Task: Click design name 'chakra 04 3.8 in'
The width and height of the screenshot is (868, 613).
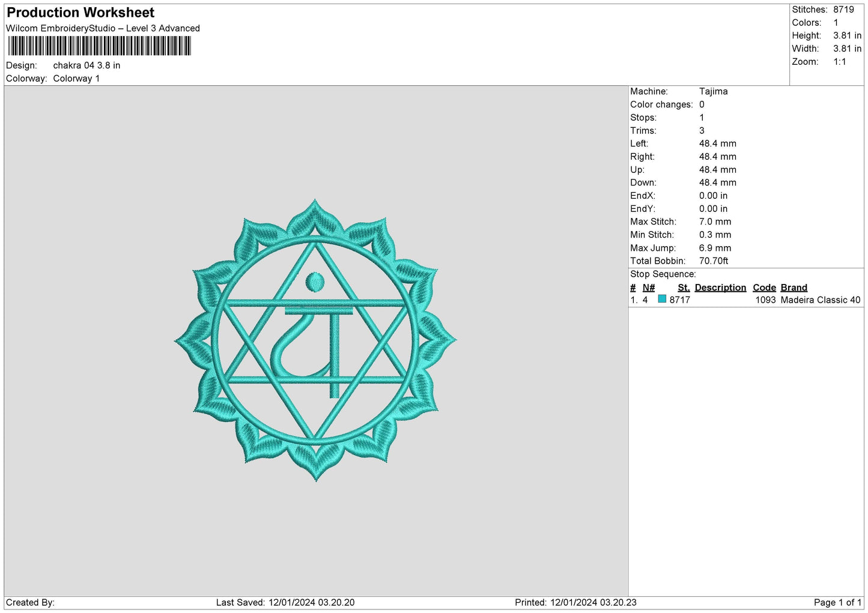Action: point(86,65)
